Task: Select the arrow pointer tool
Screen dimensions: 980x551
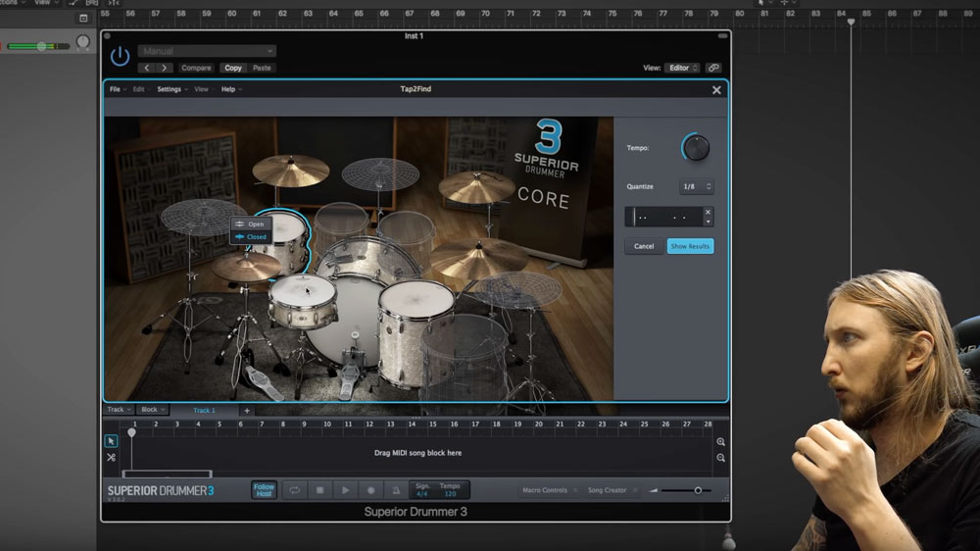Action: click(111, 441)
